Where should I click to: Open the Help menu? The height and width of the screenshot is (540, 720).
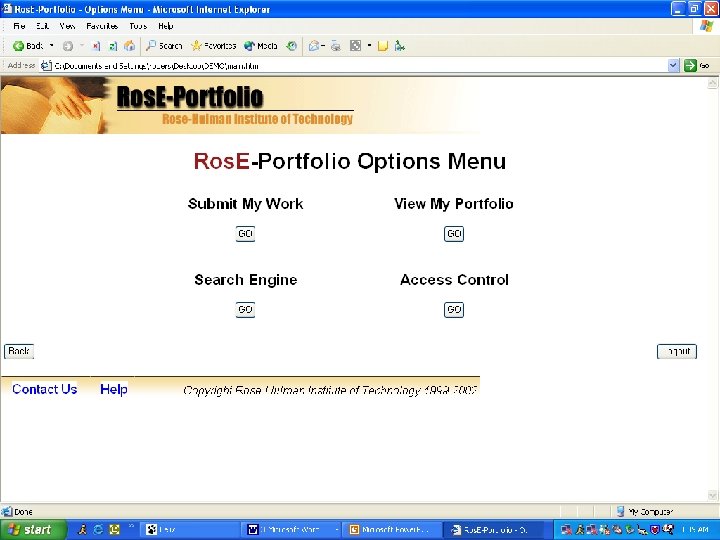(x=165, y=26)
